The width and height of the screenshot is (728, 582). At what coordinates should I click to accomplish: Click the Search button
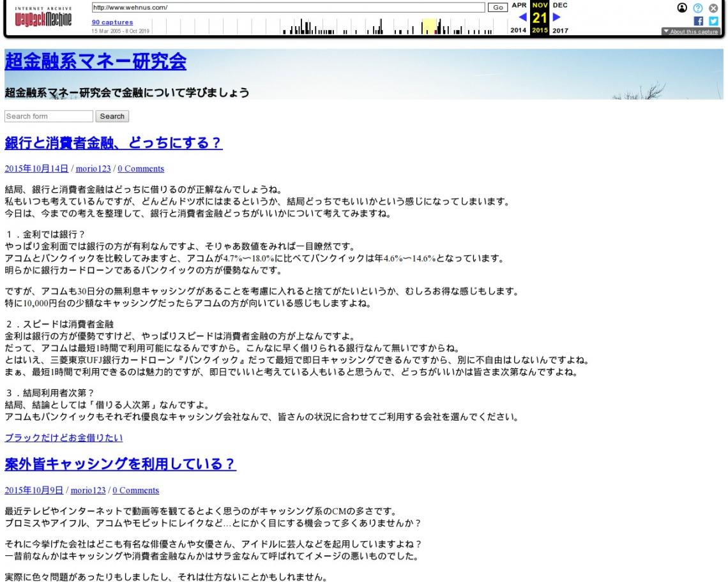pos(112,116)
